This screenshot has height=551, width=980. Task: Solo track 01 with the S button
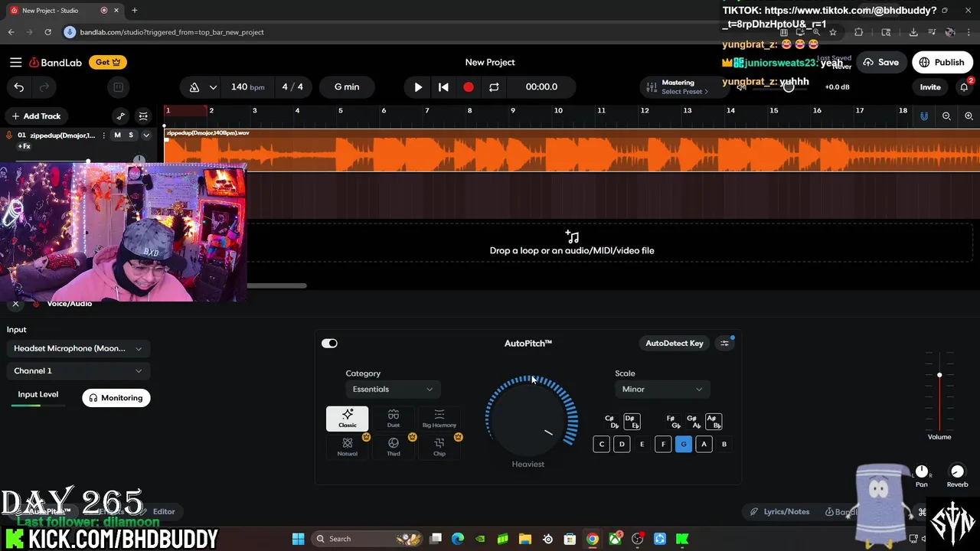coord(131,135)
